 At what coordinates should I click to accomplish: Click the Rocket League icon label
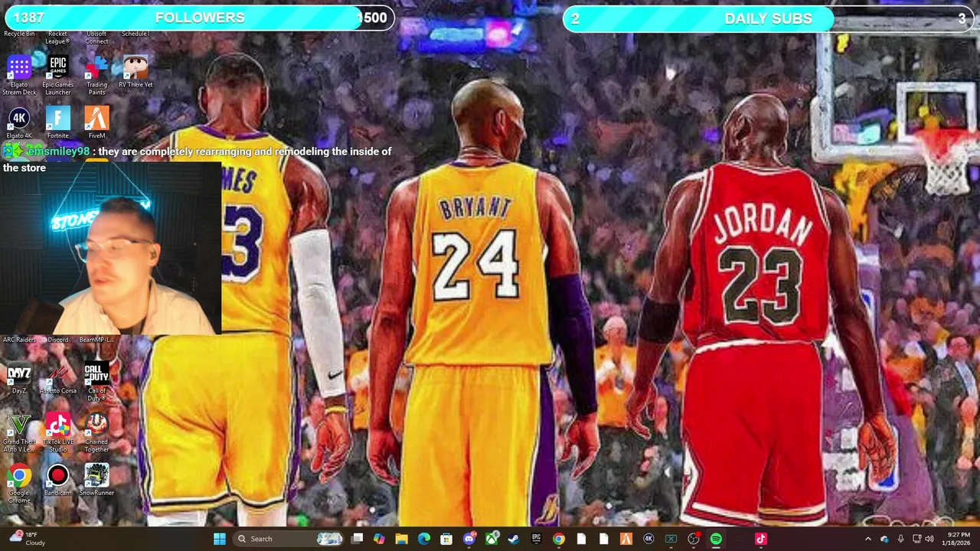(57, 37)
